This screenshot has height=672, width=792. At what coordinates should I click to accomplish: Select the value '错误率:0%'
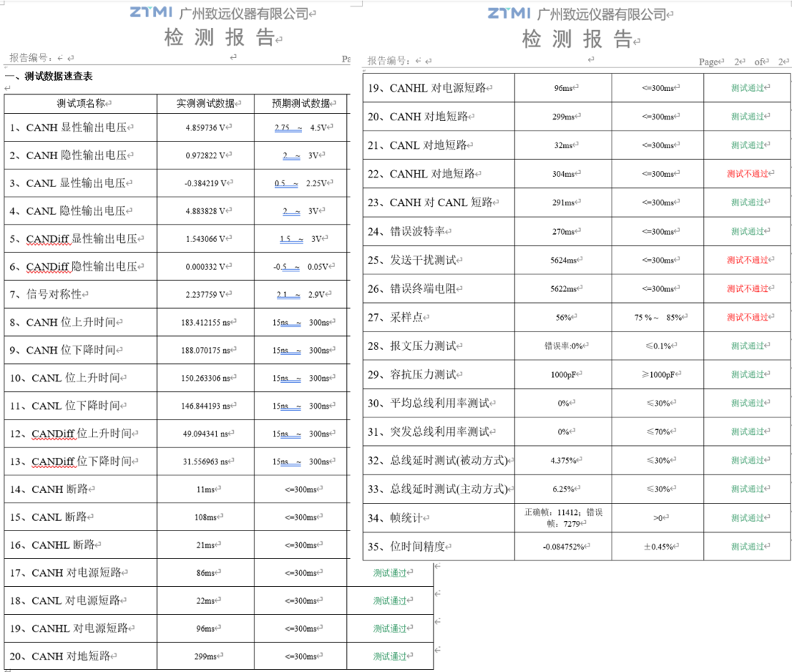click(563, 346)
